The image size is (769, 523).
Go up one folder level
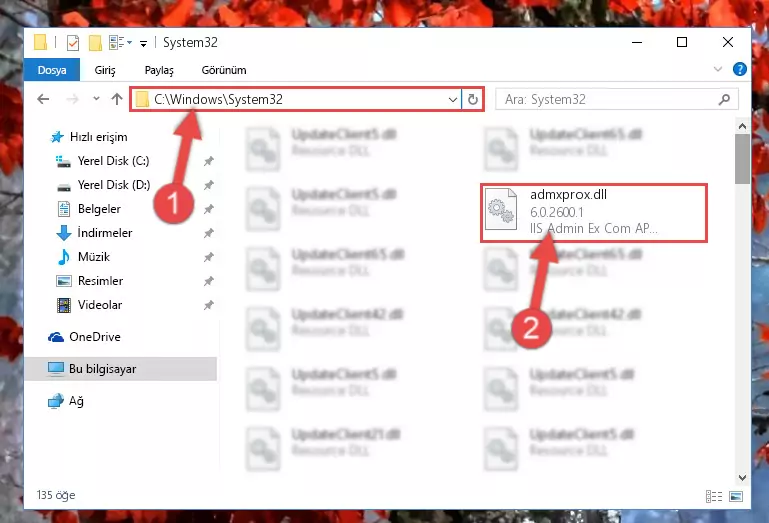[117, 99]
